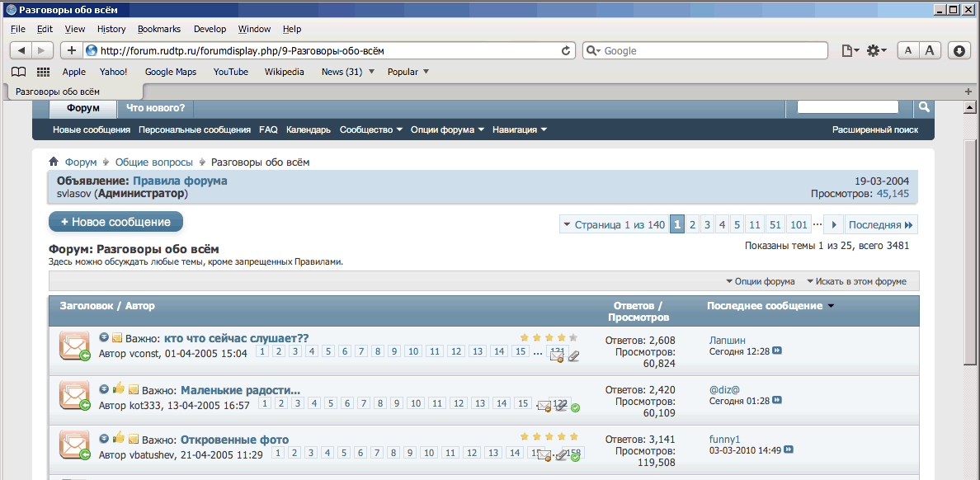Screen dimensions: 980x480
Task: Open user profile link funny1
Action: pyautogui.click(x=724, y=439)
